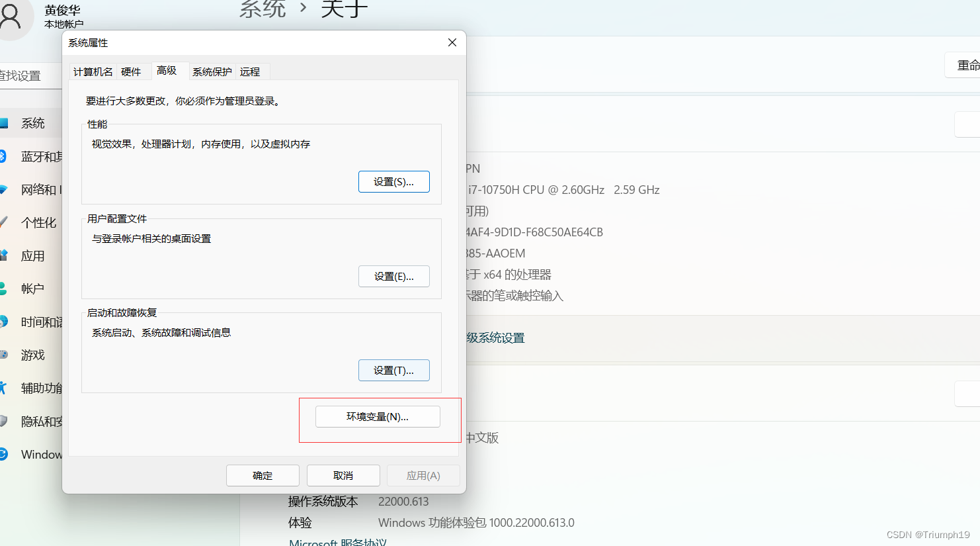Switch to the 远程 tab
This screenshot has height=546, width=980.
250,71
